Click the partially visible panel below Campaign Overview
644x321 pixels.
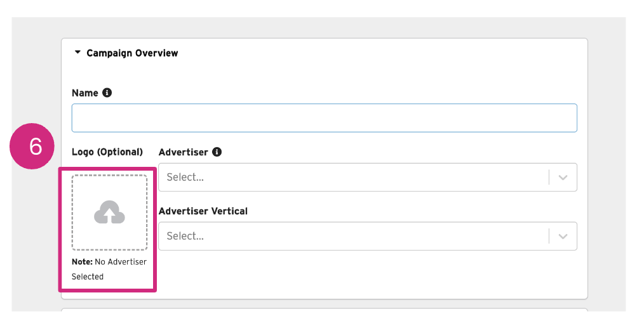[324, 310]
